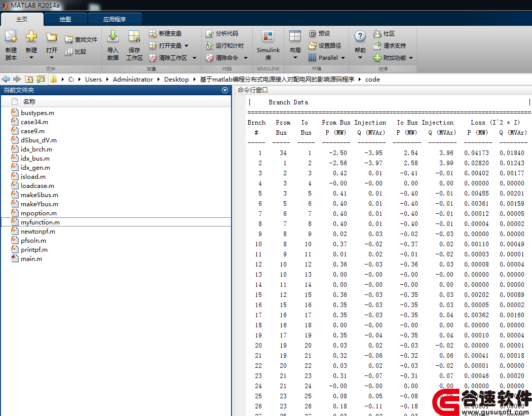Click the browse for folder icon
Image resolution: width=532 pixels, height=416 pixels.
41,79
